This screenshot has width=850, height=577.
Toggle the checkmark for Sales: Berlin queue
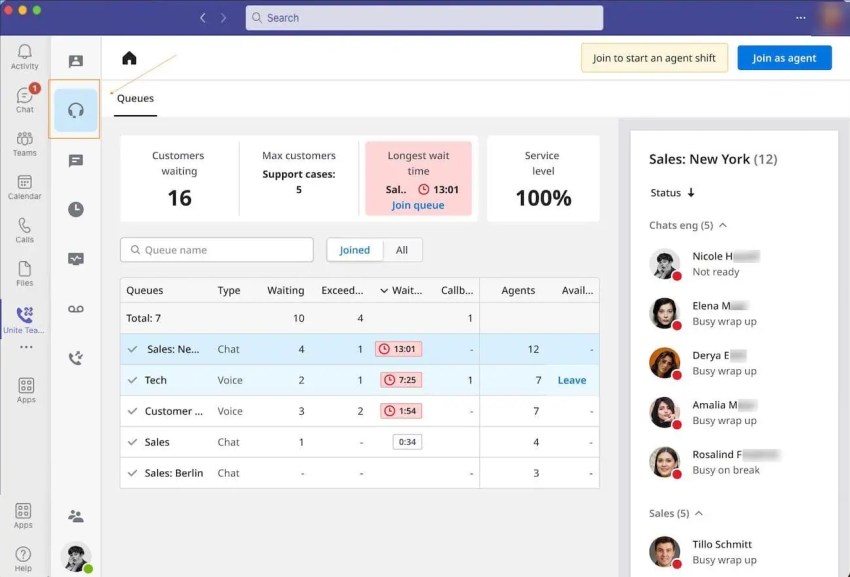click(132, 473)
